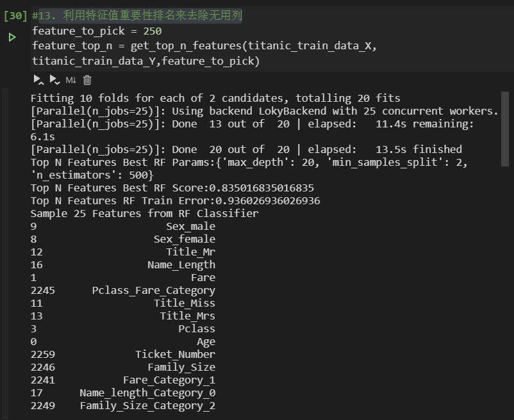514x420 pixels.
Task: Click the Ticket_Number feature row
Action: 175,354
